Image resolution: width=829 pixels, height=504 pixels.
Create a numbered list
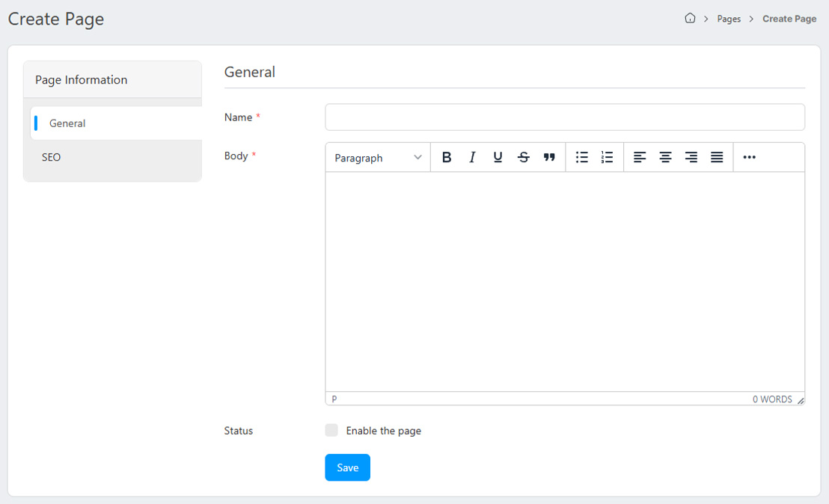tap(607, 157)
